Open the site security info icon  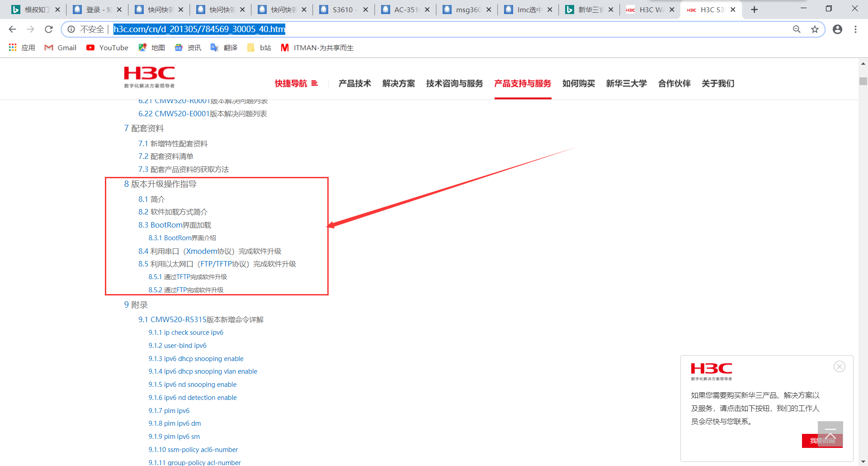coord(71,29)
